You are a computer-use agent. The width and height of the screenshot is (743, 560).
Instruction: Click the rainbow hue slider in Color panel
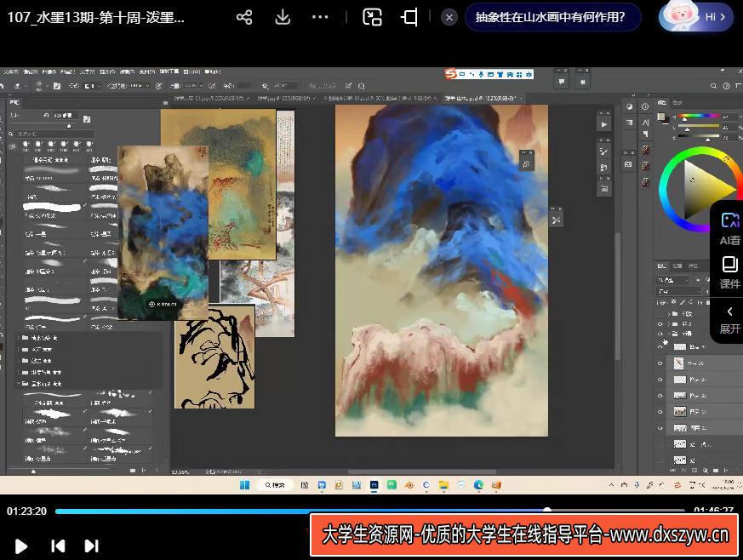tap(699, 115)
